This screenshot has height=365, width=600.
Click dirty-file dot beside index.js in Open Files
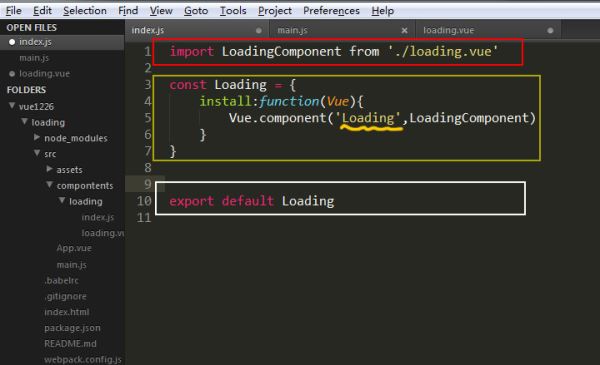coord(12,42)
